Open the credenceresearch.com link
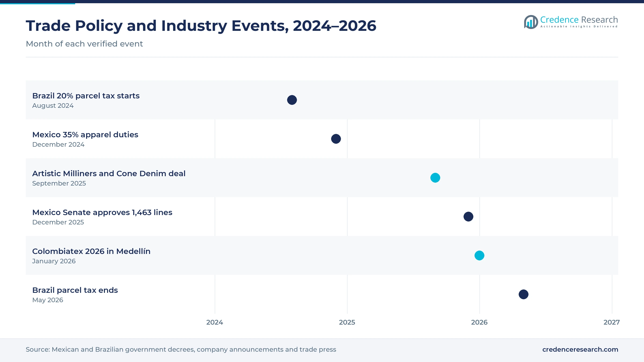The image size is (644, 362). [x=580, y=349]
